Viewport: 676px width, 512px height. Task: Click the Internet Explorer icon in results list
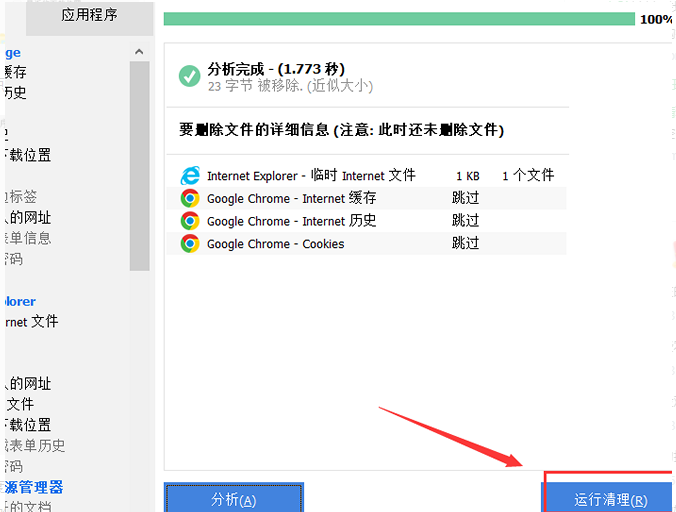[190, 176]
